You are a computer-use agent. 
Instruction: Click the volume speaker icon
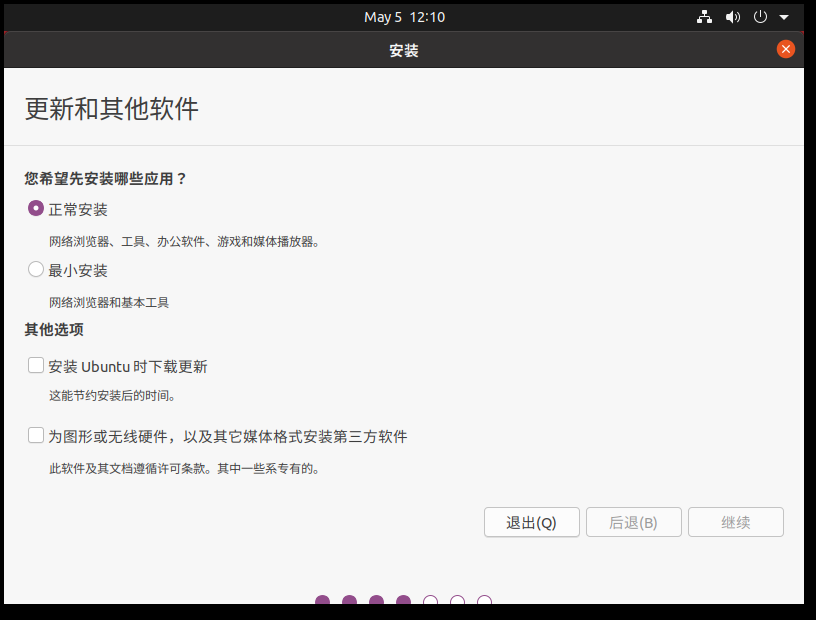tap(733, 17)
